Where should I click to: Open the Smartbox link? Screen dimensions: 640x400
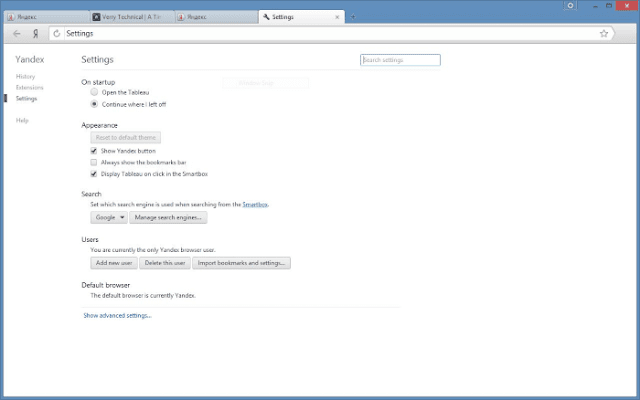(x=255, y=204)
